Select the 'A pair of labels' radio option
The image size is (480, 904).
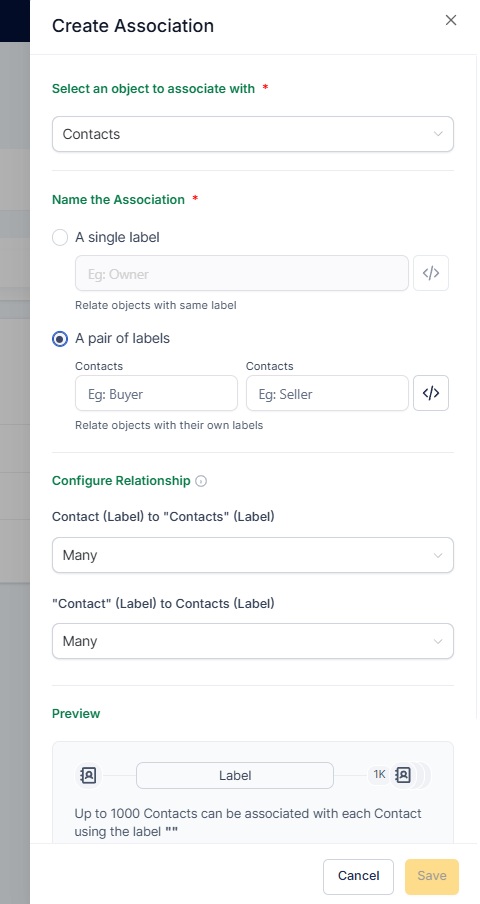[60, 339]
